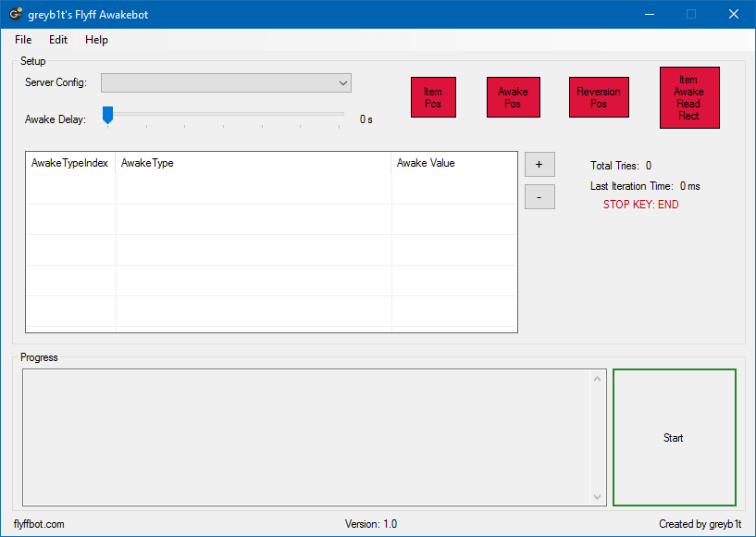Remove an awake row with minus button

[x=539, y=196]
